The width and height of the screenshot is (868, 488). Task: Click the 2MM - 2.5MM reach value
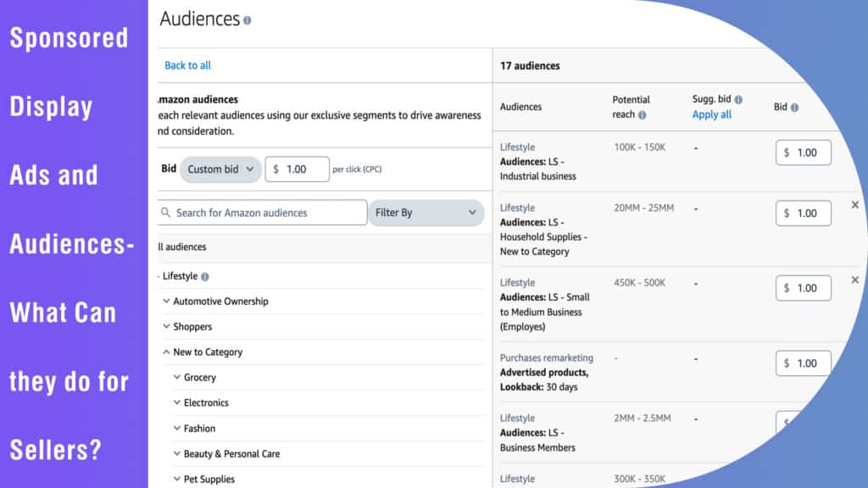(x=643, y=419)
